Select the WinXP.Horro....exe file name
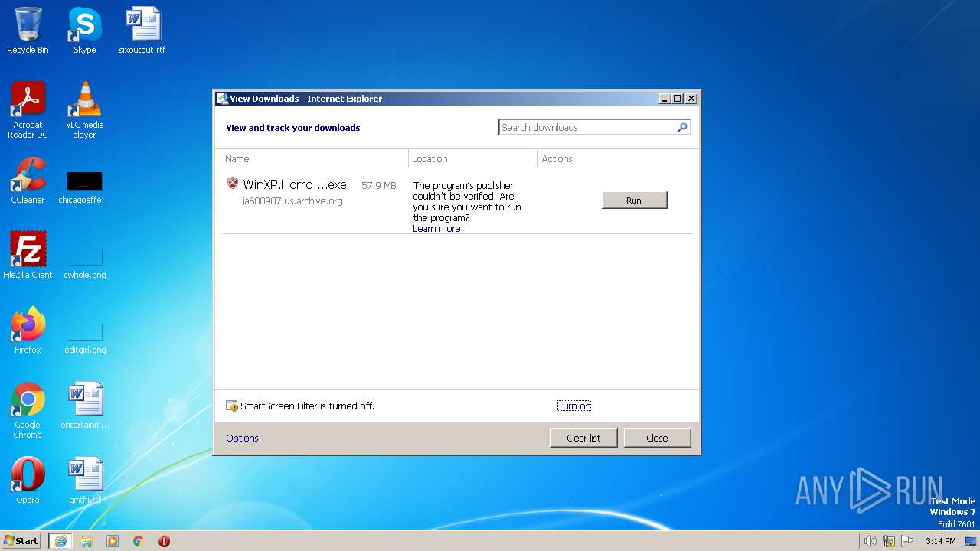 coord(295,184)
